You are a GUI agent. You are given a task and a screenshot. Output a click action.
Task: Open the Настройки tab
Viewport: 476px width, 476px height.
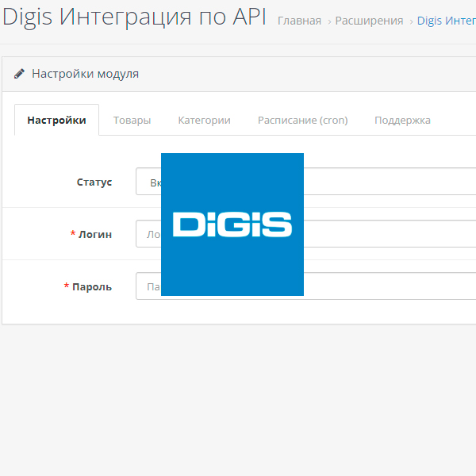point(56,120)
